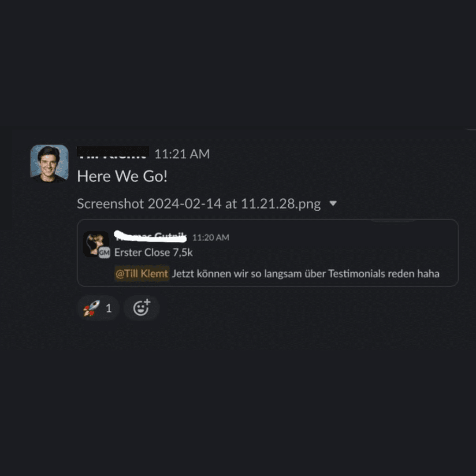Click the small avatar inside the screenshot preview
This screenshot has height=476, width=476.
click(x=96, y=244)
